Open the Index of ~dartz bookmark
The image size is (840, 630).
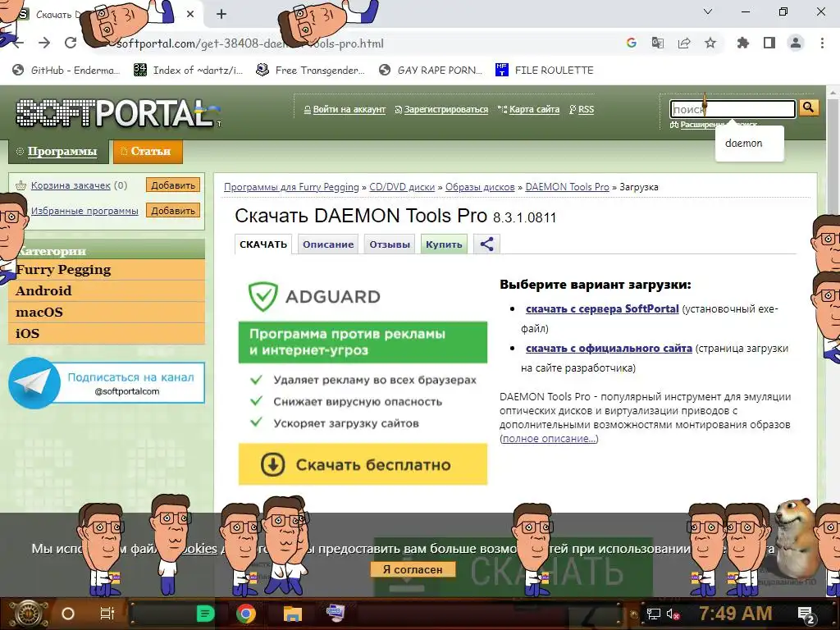(188, 71)
